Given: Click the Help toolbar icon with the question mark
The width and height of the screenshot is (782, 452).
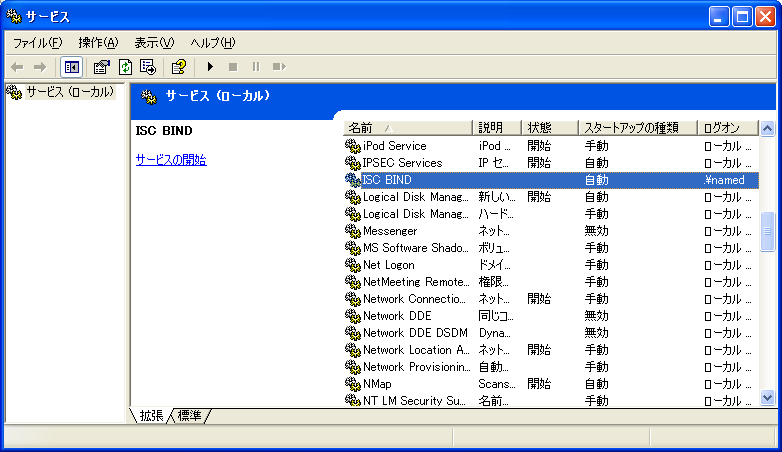Looking at the screenshot, I should (179, 67).
